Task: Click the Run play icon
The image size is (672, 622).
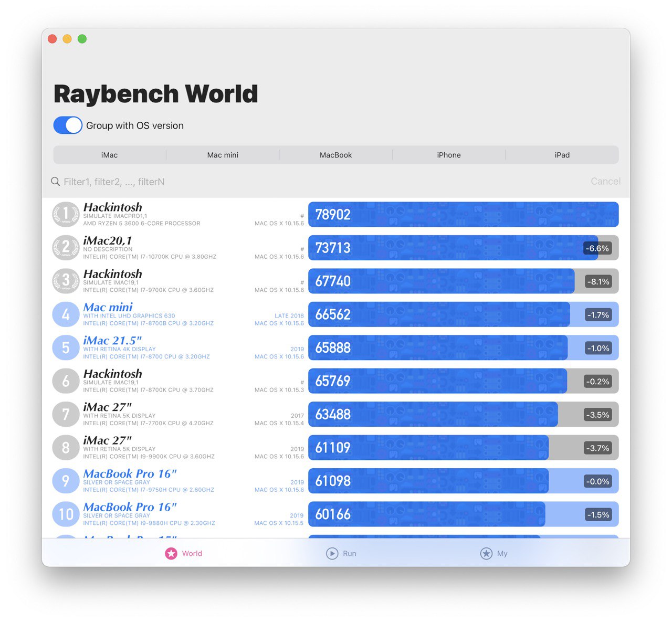Action: click(332, 553)
